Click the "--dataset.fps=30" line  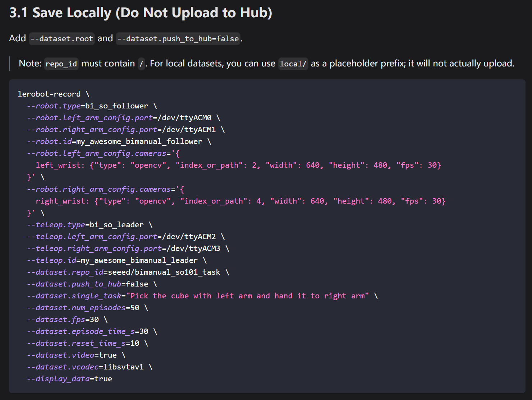tap(67, 320)
